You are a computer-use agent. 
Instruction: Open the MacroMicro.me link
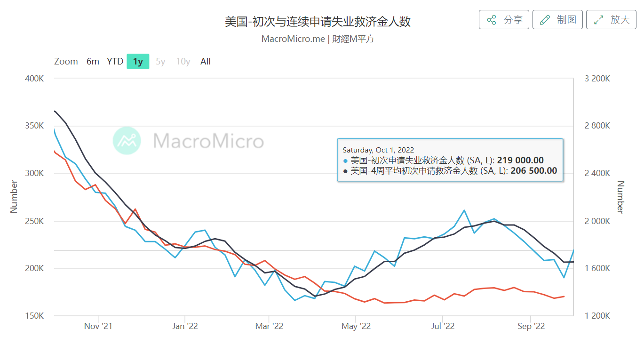click(294, 39)
